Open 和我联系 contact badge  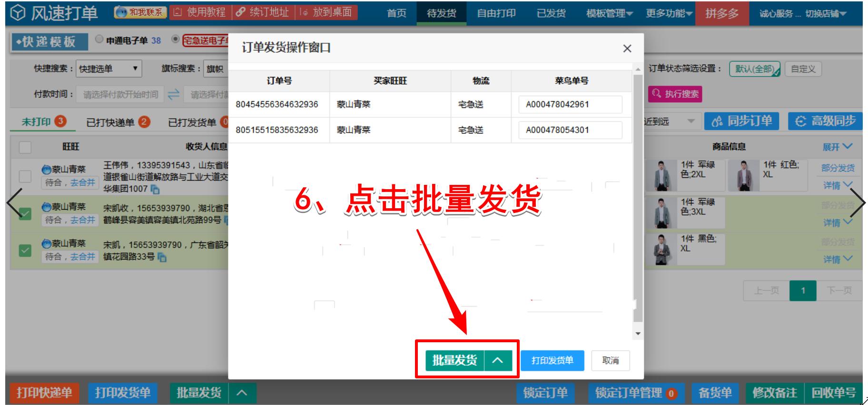141,12
